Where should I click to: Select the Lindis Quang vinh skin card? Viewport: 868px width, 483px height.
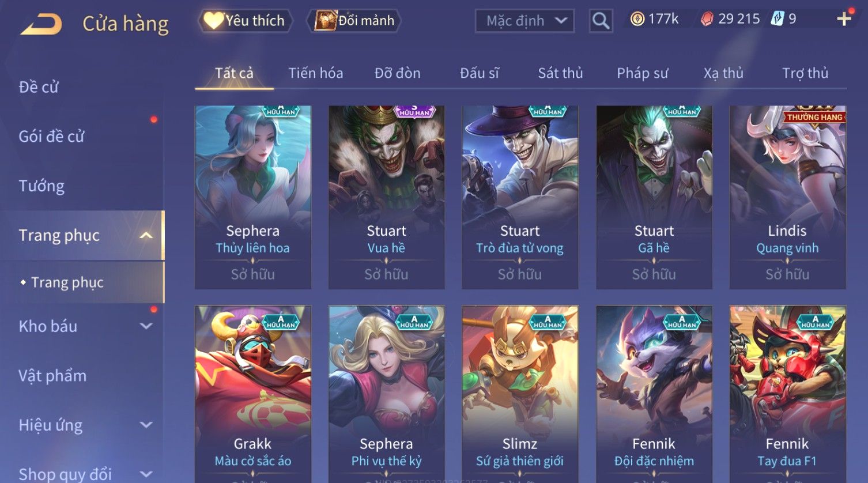click(x=787, y=197)
